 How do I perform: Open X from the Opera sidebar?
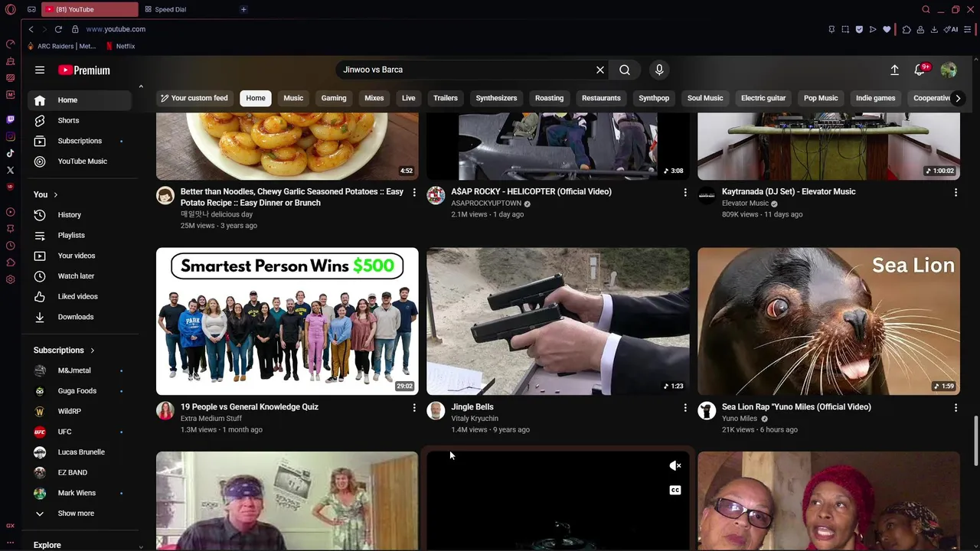(x=10, y=170)
